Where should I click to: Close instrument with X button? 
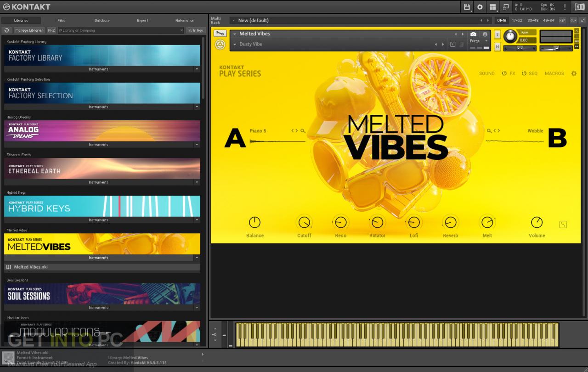577,30
